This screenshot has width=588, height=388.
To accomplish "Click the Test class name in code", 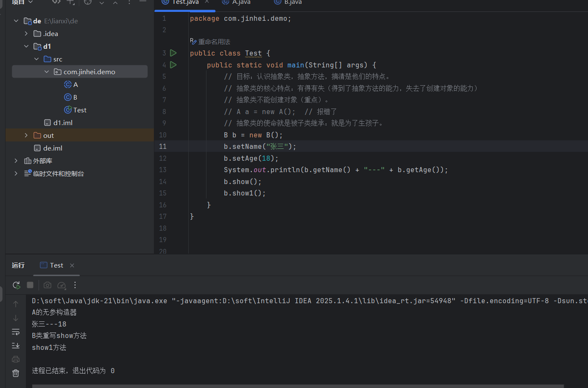I will pos(254,53).
